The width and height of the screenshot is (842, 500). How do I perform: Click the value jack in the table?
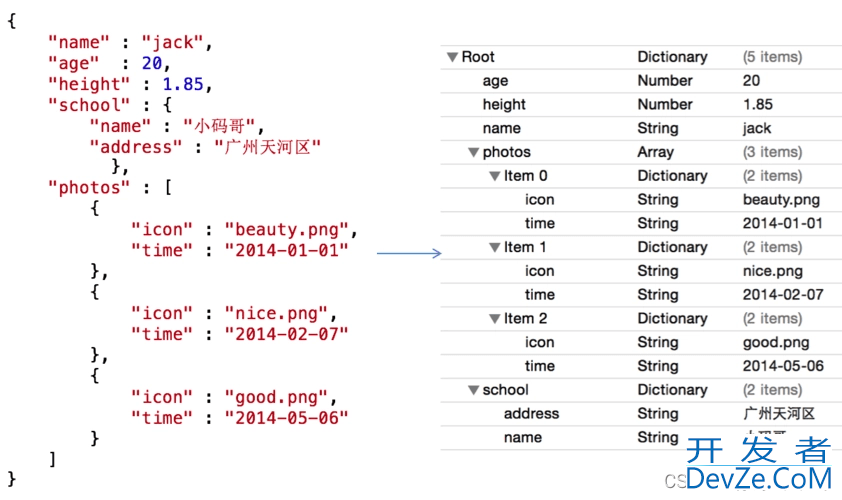pyautogui.click(x=757, y=129)
